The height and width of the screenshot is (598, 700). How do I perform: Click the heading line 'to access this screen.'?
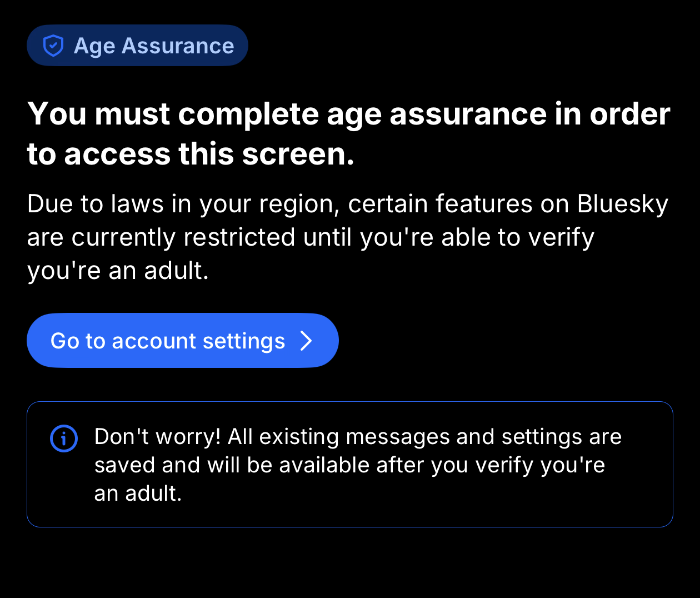(x=191, y=154)
